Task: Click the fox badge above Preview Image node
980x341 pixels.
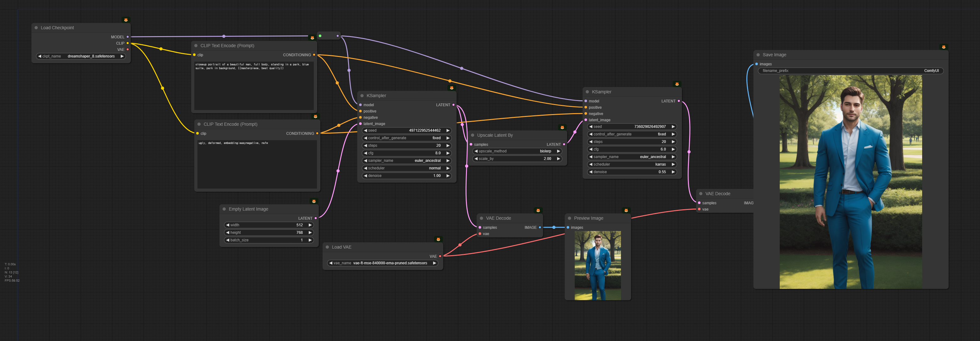Action: point(626,210)
